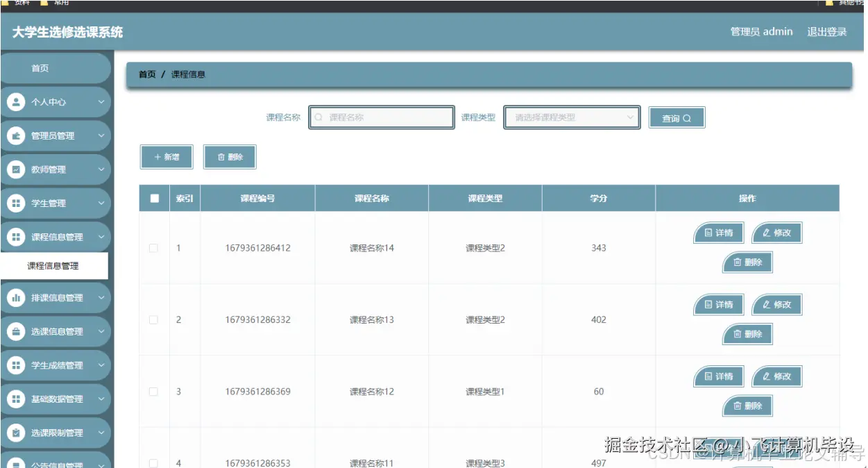The image size is (868, 468).
Task: Click 管理员 admin account label
Action: [x=761, y=32]
